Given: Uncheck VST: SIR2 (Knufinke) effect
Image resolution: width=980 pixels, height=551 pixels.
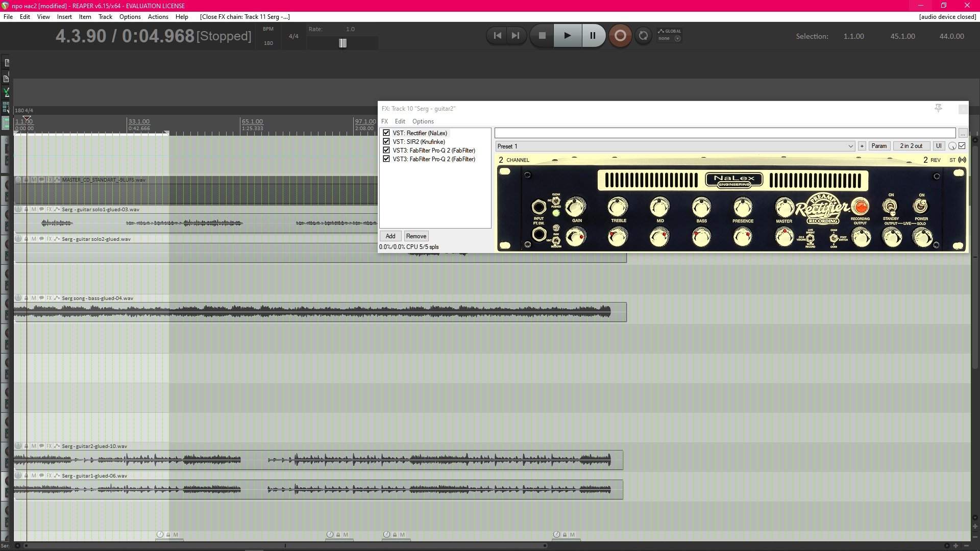Looking at the screenshot, I should 386,142.
